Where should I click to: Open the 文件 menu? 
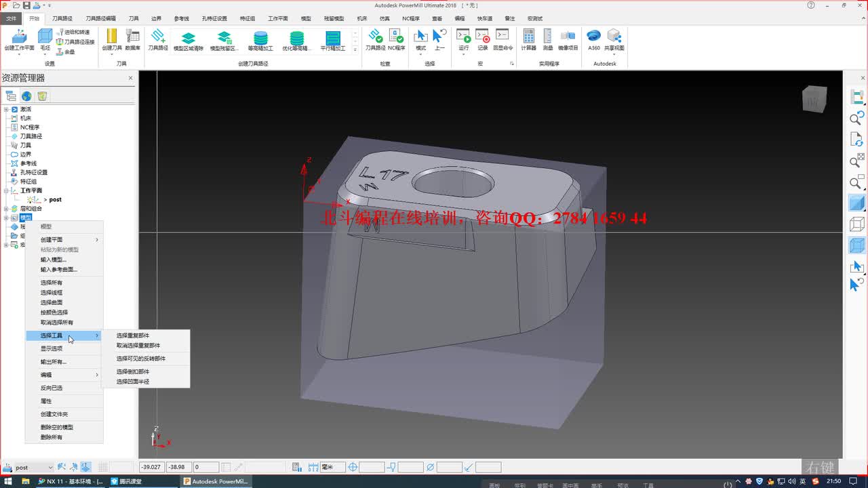11,18
